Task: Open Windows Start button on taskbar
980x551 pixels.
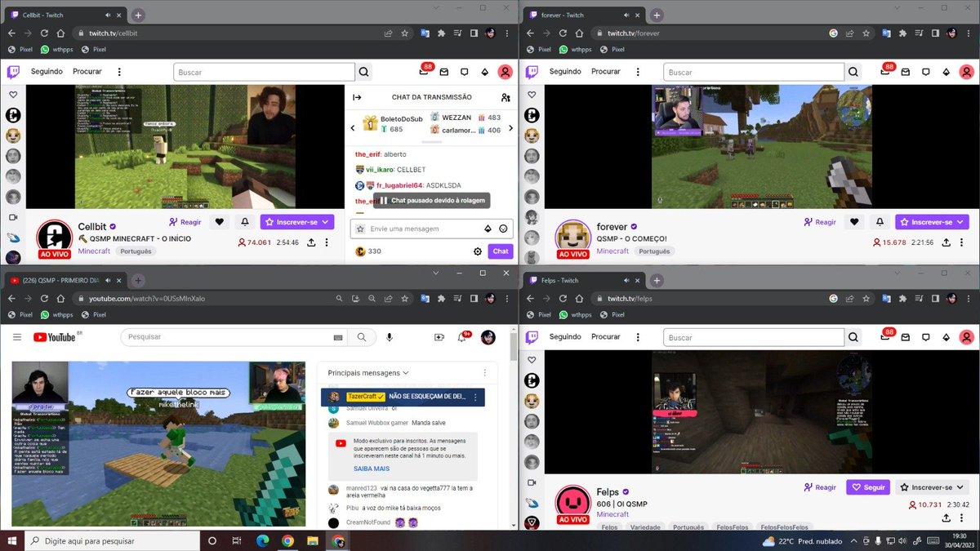Action: 12,540
